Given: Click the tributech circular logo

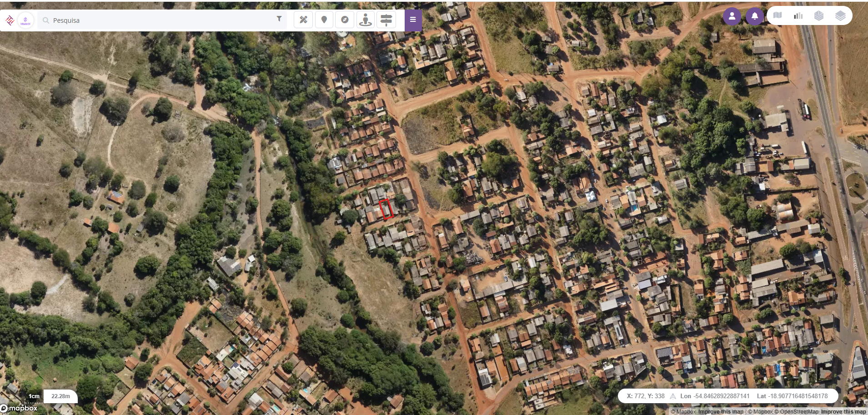Looking at the screenshot, I should [x=25, y=20].
